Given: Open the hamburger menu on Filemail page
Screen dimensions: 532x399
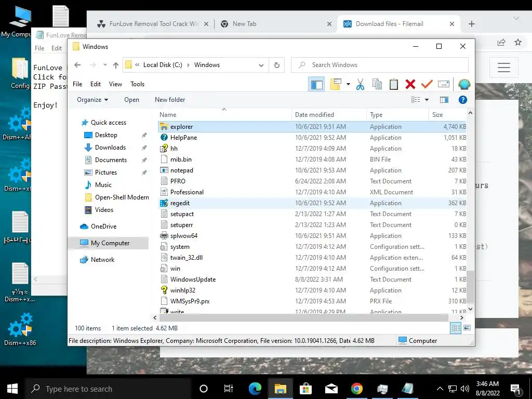Looking at the screenshot, I should pos(504,67).
